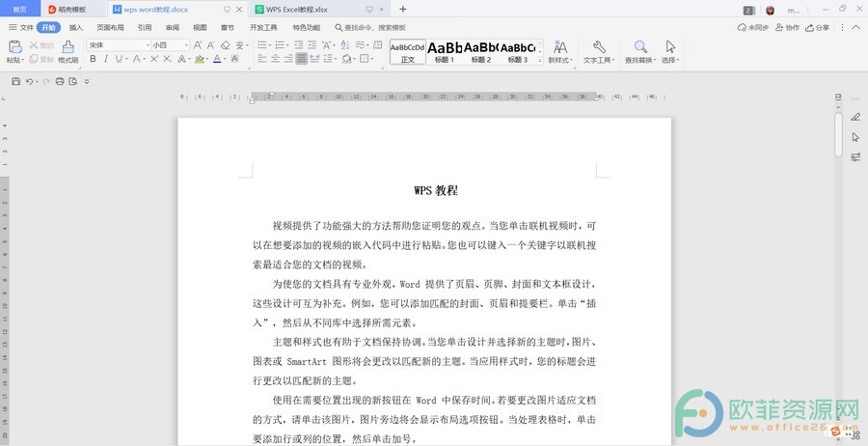Click the Share (分享) button
The width and height of the screenshot is (868, 446).
(818, 27)
